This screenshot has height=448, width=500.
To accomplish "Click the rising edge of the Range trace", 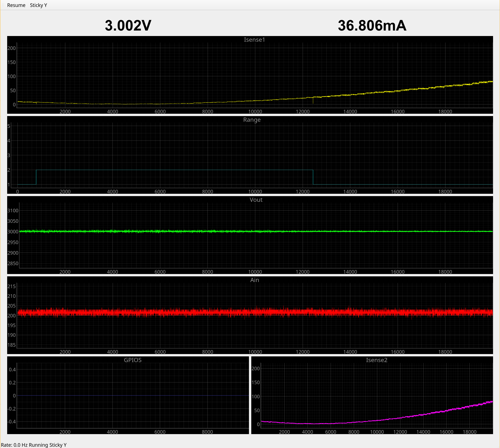I will (x=36, y=177).
